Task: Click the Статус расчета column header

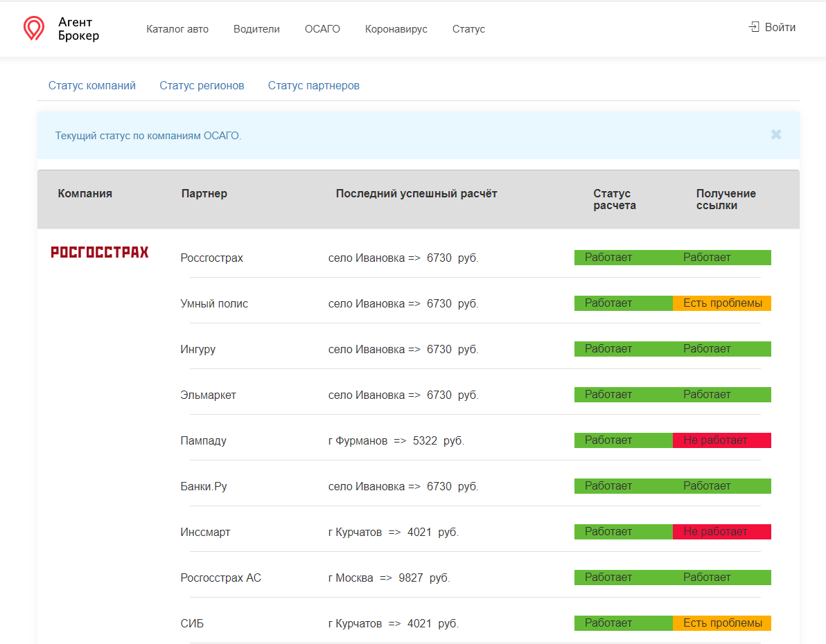Action: click(x=614, y=199)
